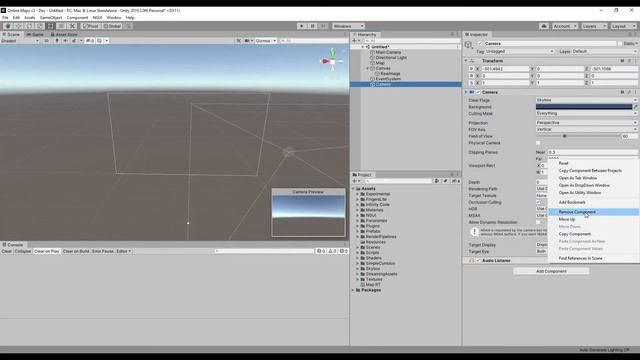
Task: Open the GameObject menu
Action: point(51,18)
